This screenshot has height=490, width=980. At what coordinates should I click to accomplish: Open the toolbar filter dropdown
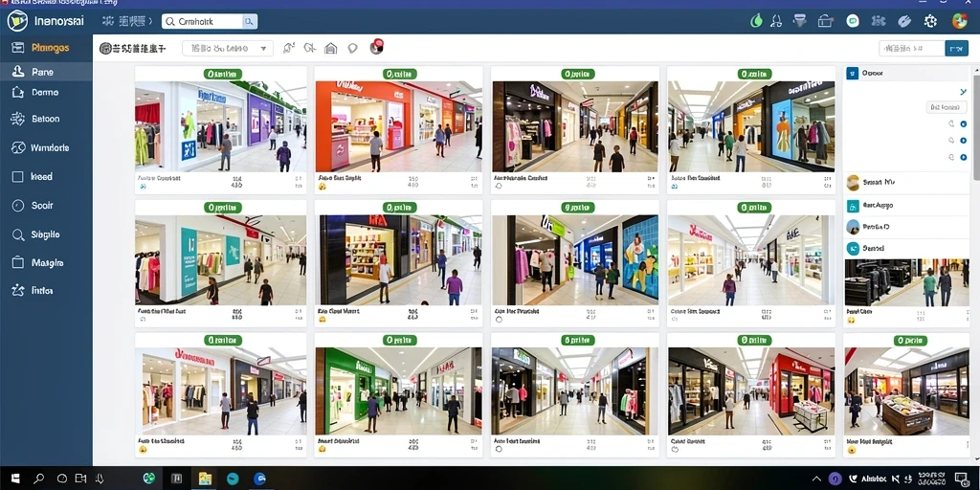tap(228, 48)
